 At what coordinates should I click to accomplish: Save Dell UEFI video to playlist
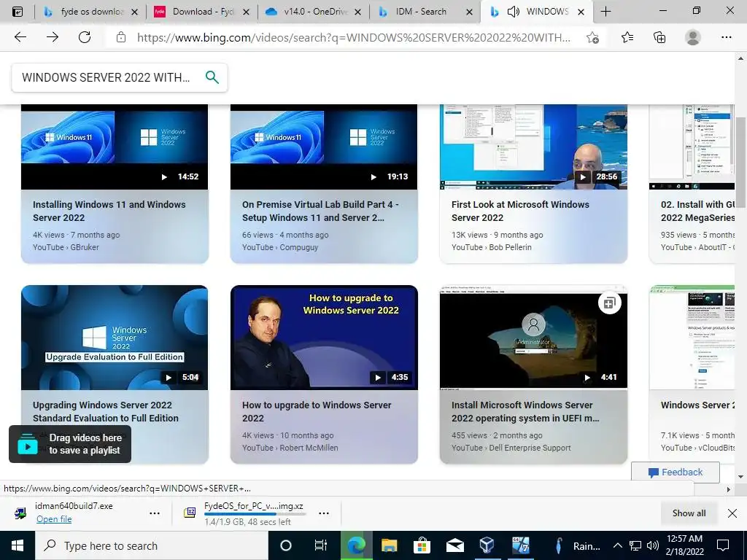pos(609,303)
